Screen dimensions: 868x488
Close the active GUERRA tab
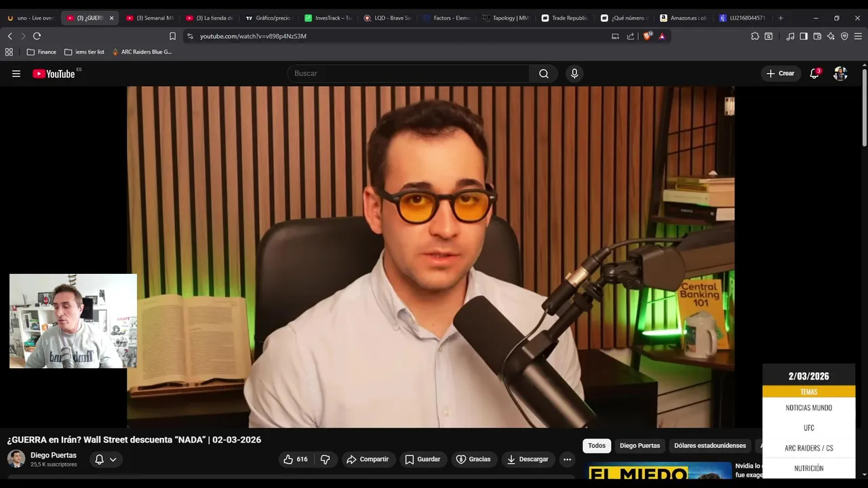[112, 18]
